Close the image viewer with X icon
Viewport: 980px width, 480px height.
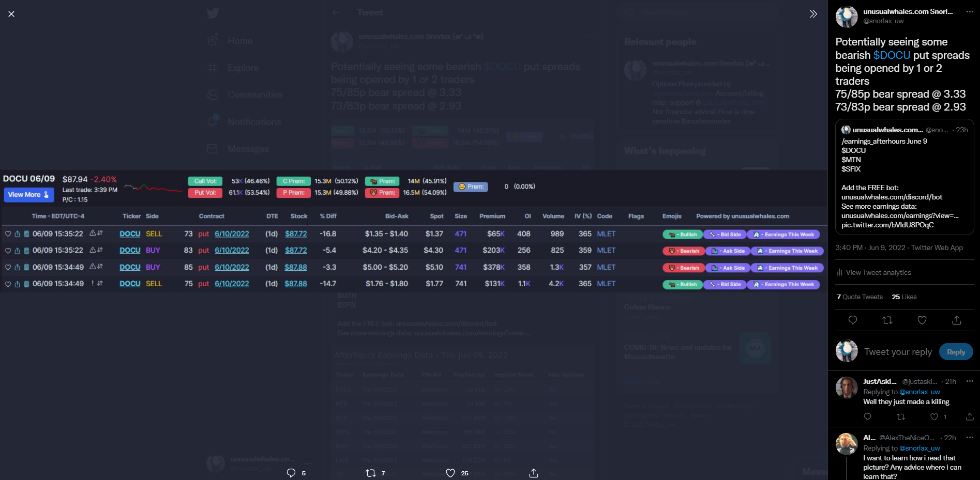pyautogui.click(x=11, y=14)
